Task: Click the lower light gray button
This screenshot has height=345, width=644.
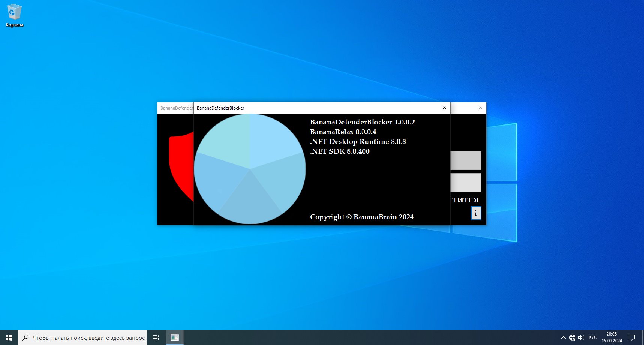Action: coord(466,183)
